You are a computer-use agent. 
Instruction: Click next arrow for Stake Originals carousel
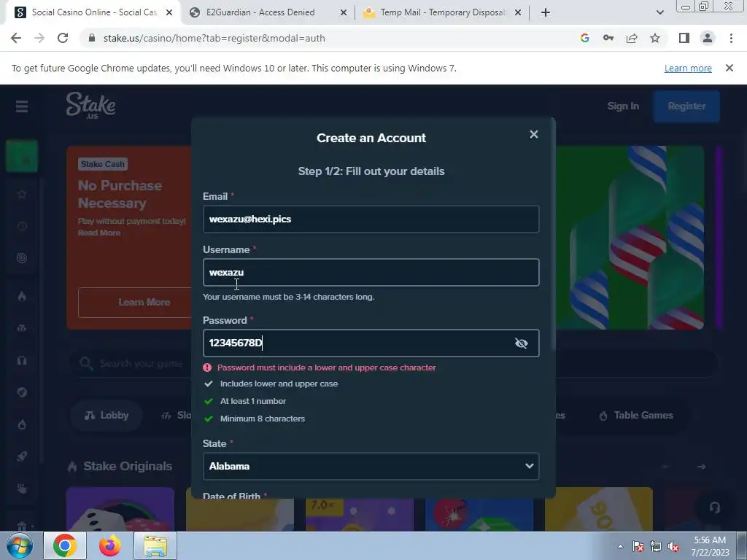(x=701, y=467)
